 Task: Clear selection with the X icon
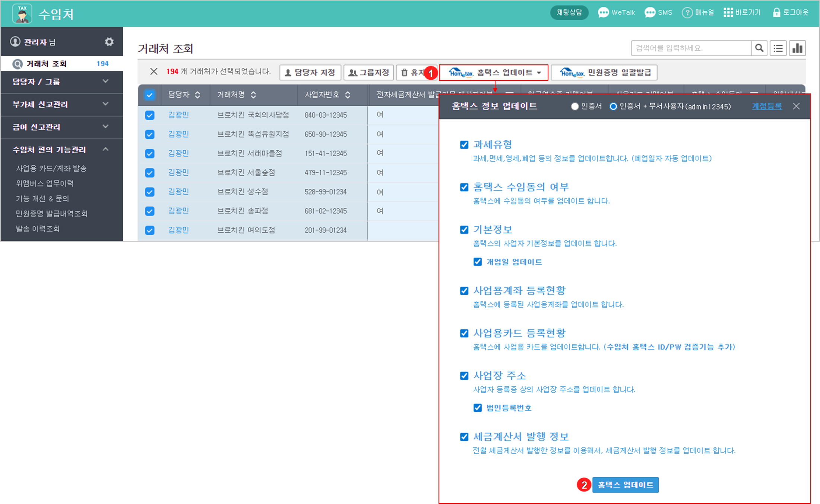pyautogui.click(x=153, y=71)
